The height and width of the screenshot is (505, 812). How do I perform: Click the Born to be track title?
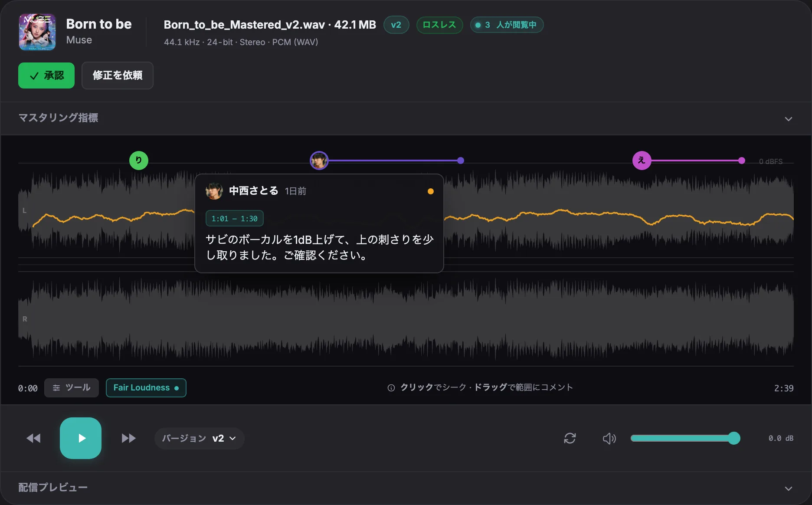pyautogui.click(x=99, y=24)
